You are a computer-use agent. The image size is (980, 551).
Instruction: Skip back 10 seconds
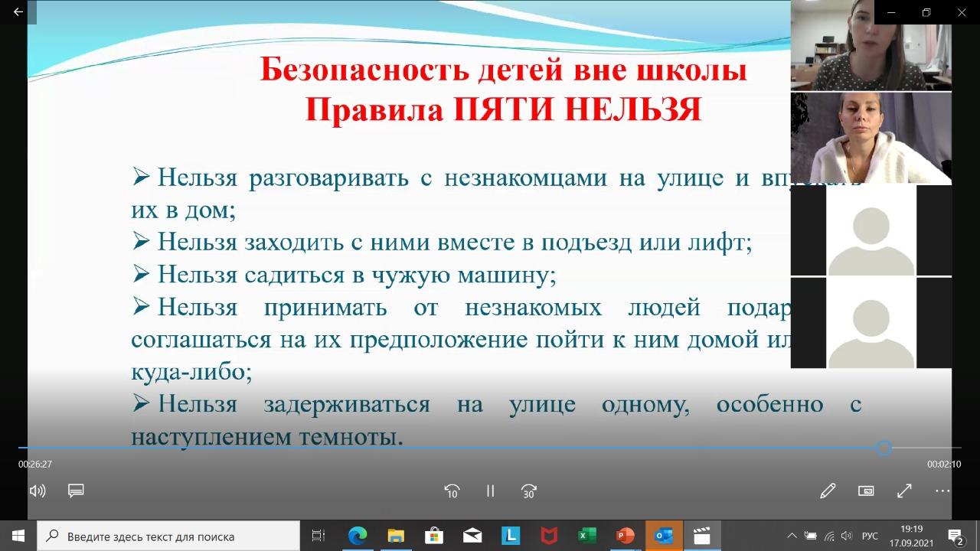(x=452, y=491)
